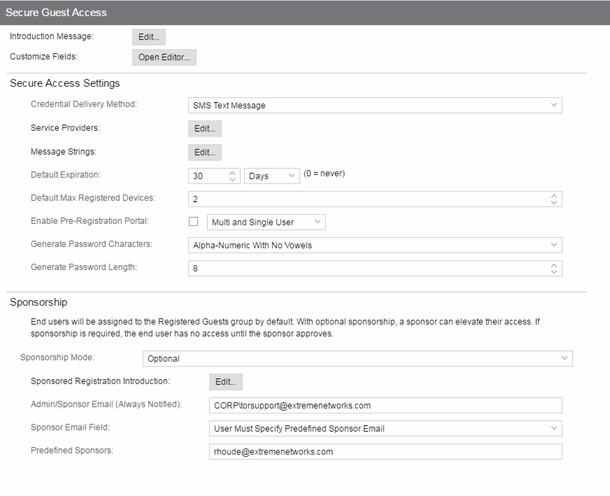Increase Default Expiration value with up arrow

point(232,173)
